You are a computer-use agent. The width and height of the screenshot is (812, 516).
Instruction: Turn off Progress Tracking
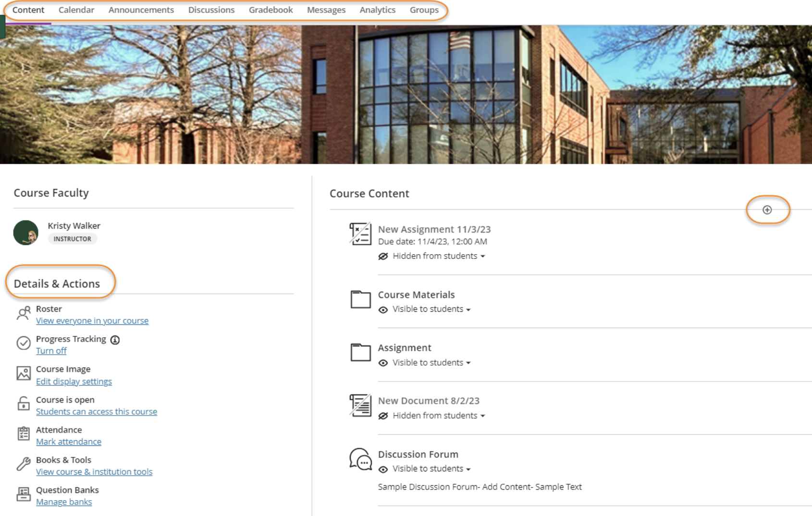pos(51,351)
